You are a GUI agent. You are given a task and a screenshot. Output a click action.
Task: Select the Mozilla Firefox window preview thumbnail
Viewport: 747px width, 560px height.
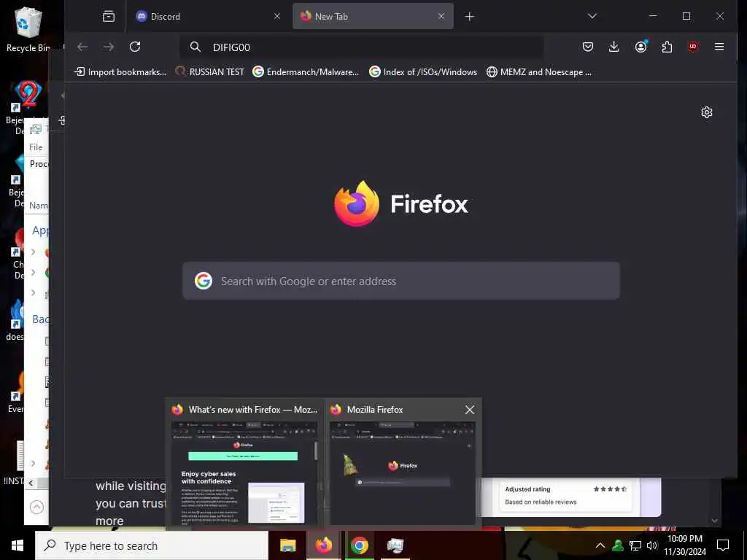[403, 472]
